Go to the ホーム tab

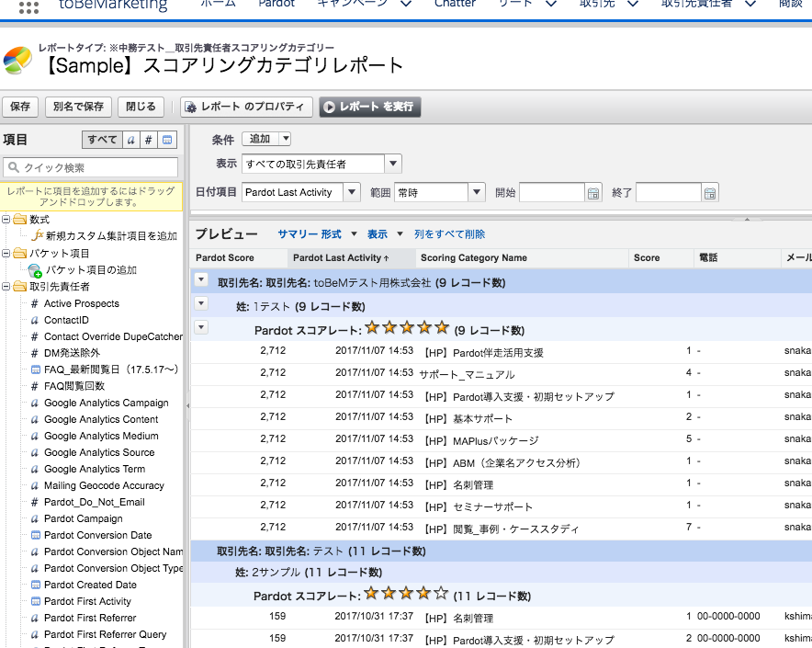point(218,5)
